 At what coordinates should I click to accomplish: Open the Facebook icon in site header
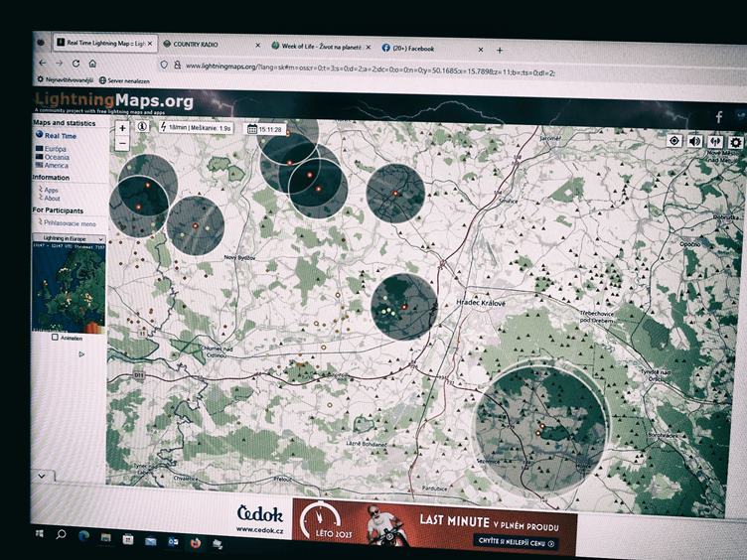click(x=719, y=117)
